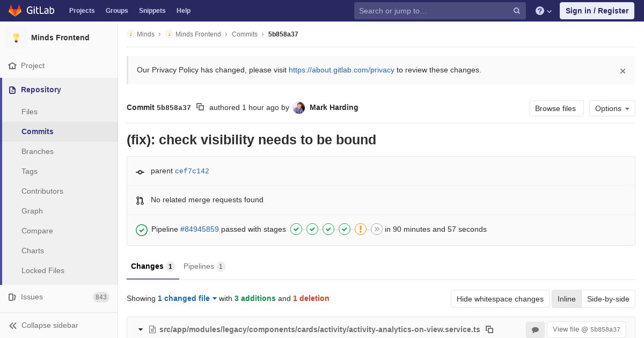
Task: Open Commits in sidebar
Action: pos(59,131)
